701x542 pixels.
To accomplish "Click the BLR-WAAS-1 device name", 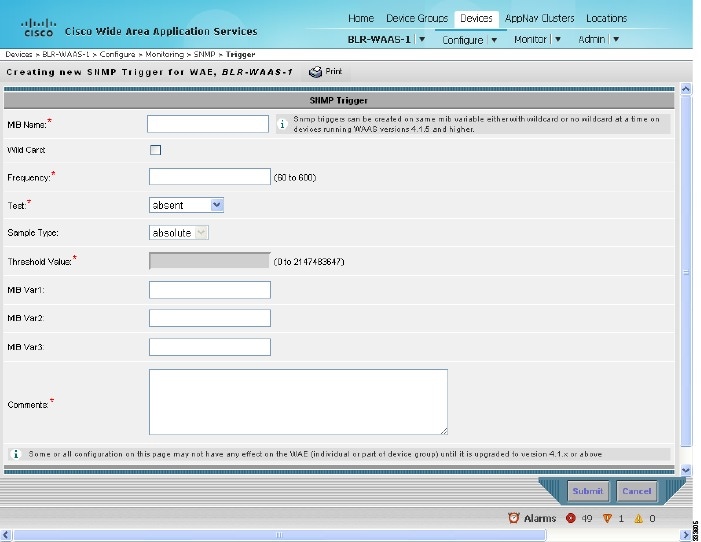I will 379,39.
